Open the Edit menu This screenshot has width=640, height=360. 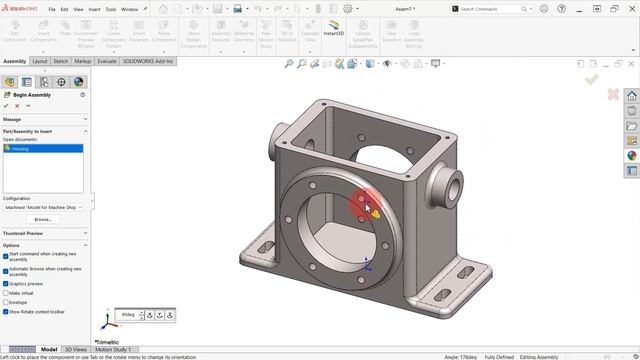coord(64,9)
